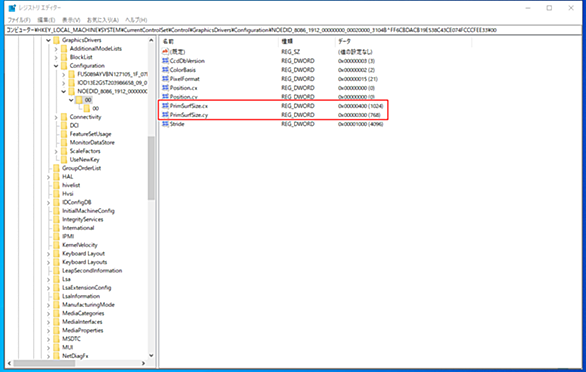This screenshot has height=372, width=586.
Task: Click the PrimSurfSize.cy DWORD value icon
Action: pyautogui.click(x=165, y=115)
